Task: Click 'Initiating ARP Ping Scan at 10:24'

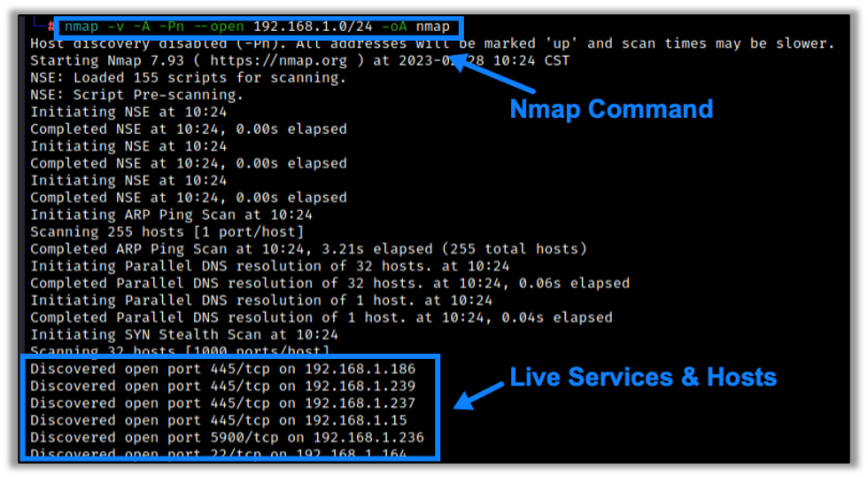Action: coord(171,215)
